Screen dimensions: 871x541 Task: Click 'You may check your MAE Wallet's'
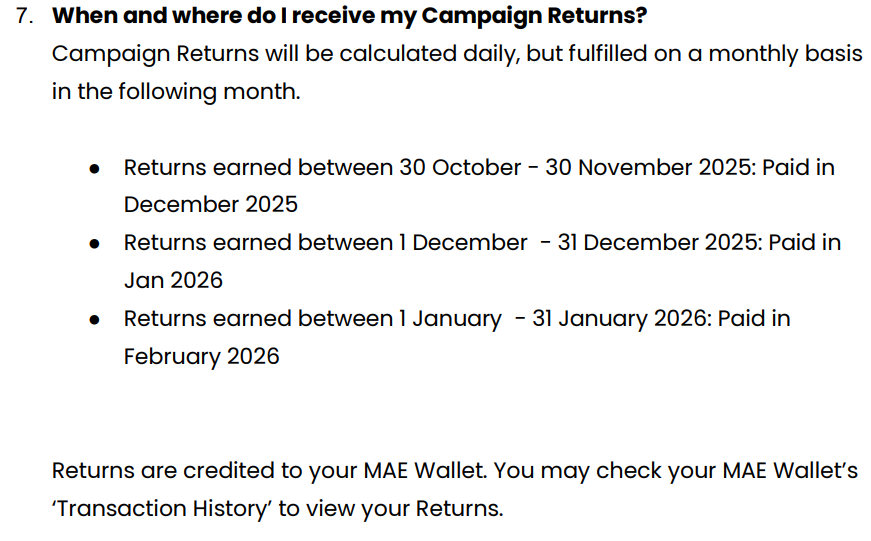[x=675, y=471]
